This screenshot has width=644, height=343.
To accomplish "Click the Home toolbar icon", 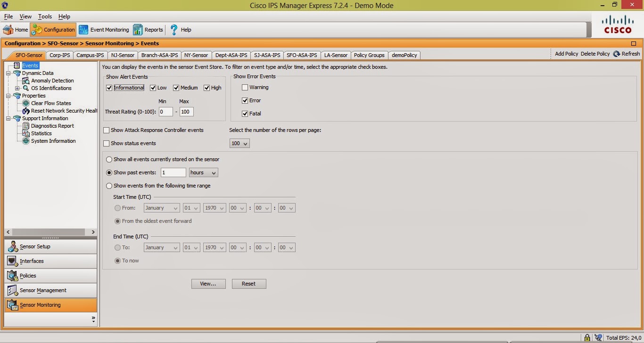I will tap(15, 29).
